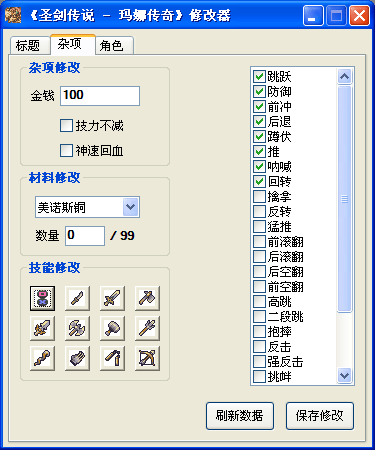The image size is (375, 450).
Task: Enable the 技力不减 checkbox
Action: (66, 126)
